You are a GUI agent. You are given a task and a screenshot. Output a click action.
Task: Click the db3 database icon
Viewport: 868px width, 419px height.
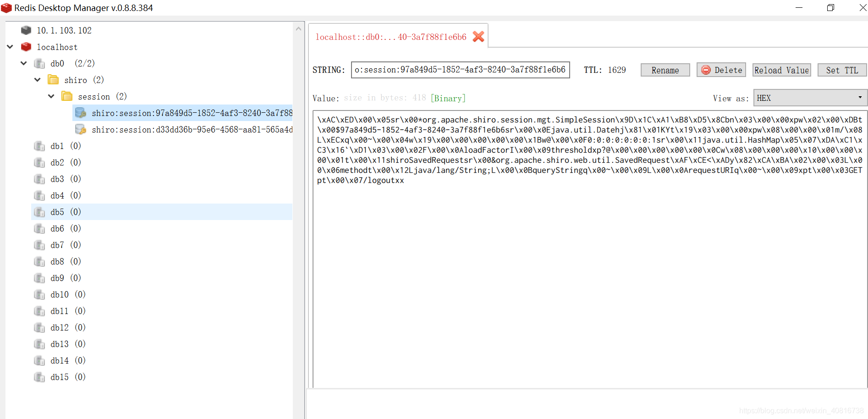pos(39,179)
